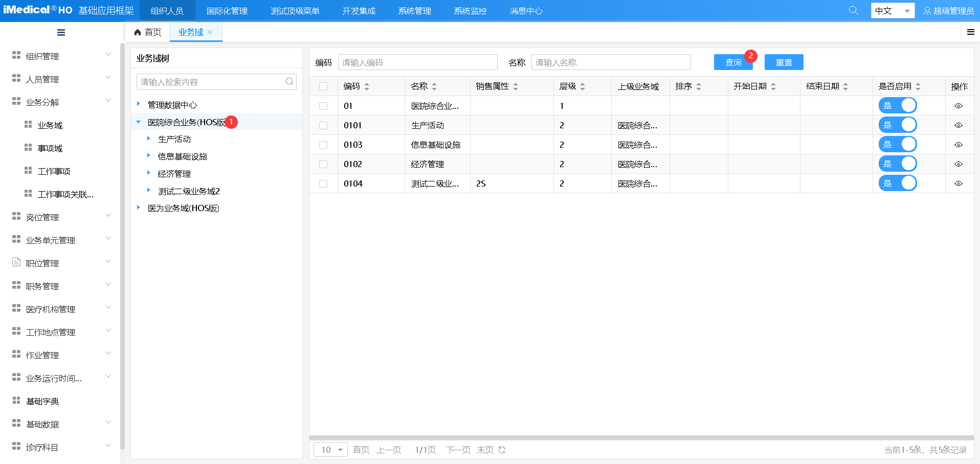Collapse the sidebar with the hamburger icon

pyautogui.click(x=61, y=32)
